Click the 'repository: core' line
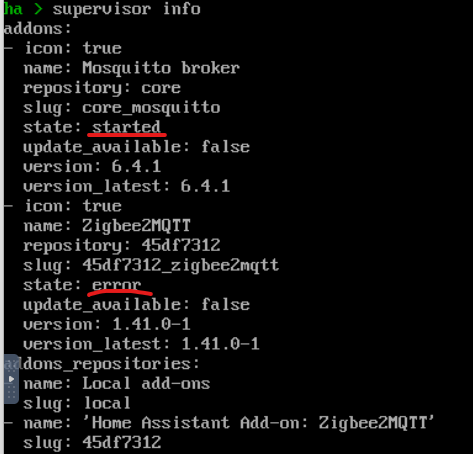The image size is (473, 454). (x=102, y=88)
